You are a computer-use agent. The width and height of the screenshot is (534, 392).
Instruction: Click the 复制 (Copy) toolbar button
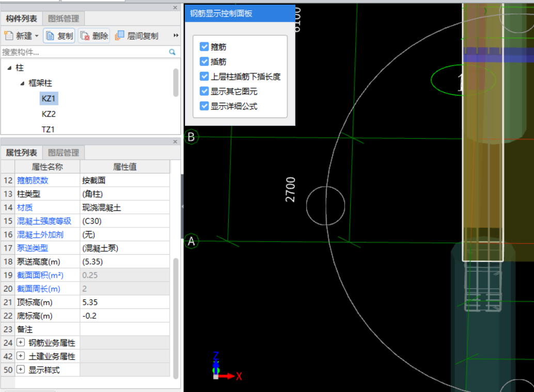(x=59, y=36)
